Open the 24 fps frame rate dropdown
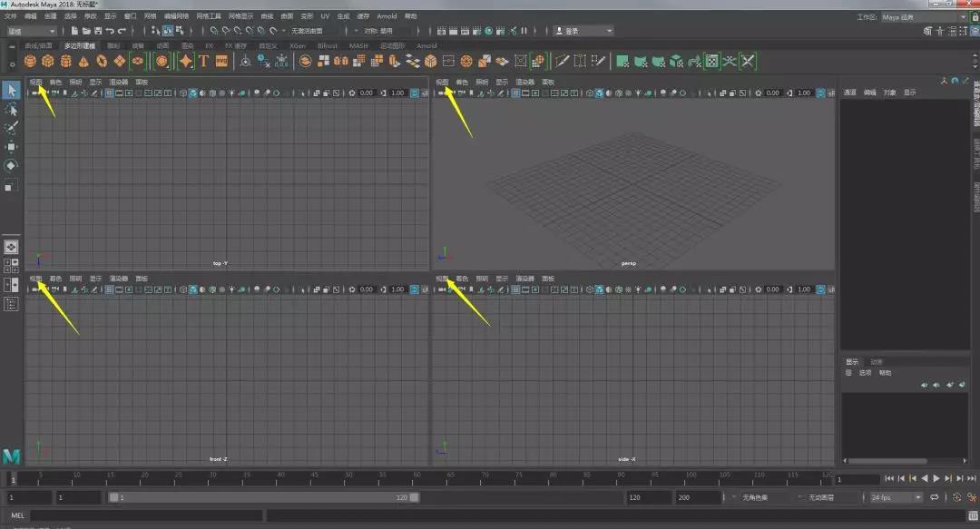Image resolution: width=980 pixels, height=529 pixels. [x=896, y=497]
